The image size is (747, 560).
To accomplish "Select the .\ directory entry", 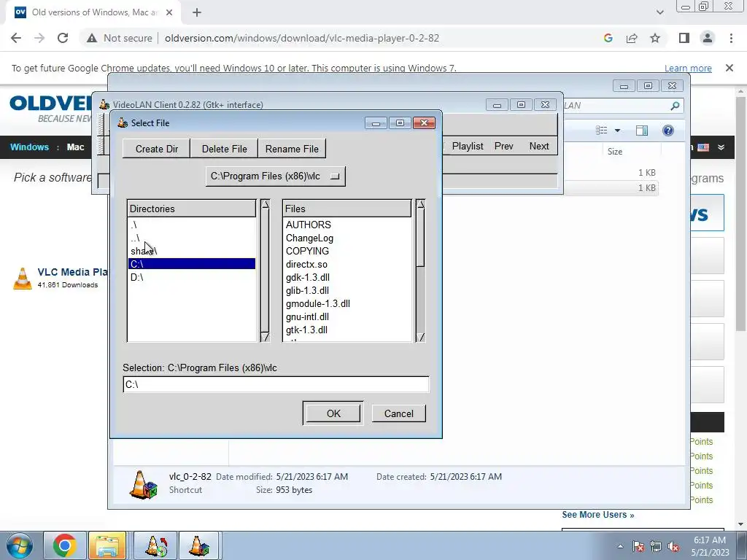I will (x=192, y=225).
